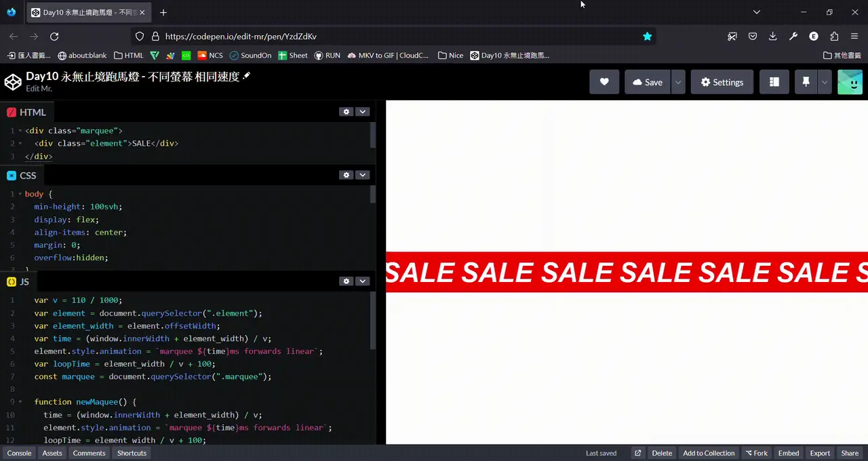Toggle the bookmark star for this page
The image size is (868, 461).
(647, 37)
